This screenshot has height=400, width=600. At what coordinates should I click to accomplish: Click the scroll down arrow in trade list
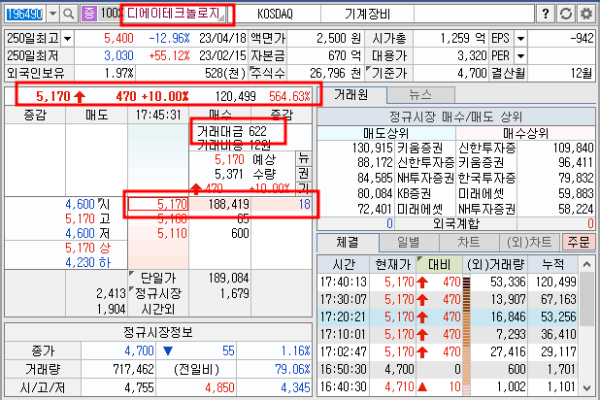point(587,388)
